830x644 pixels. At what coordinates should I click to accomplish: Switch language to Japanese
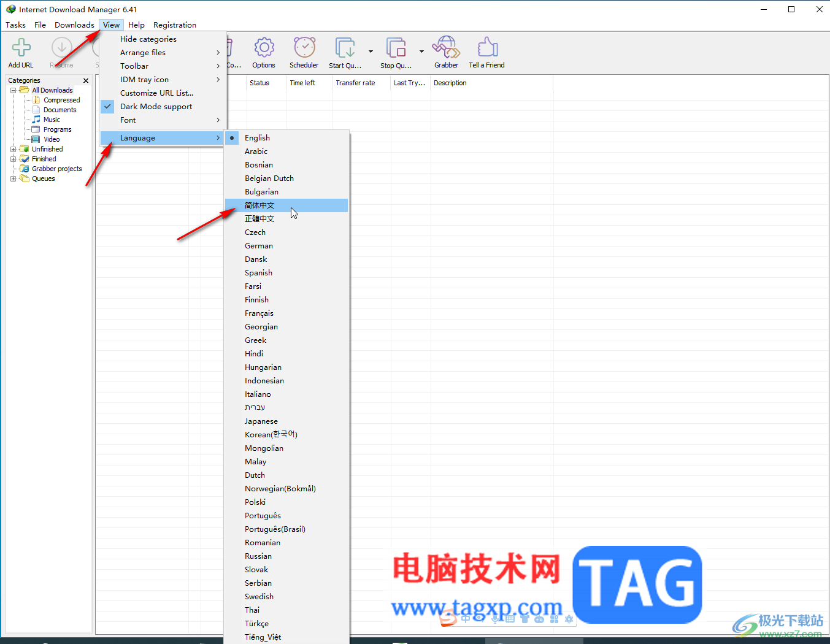tap(286, 421)
